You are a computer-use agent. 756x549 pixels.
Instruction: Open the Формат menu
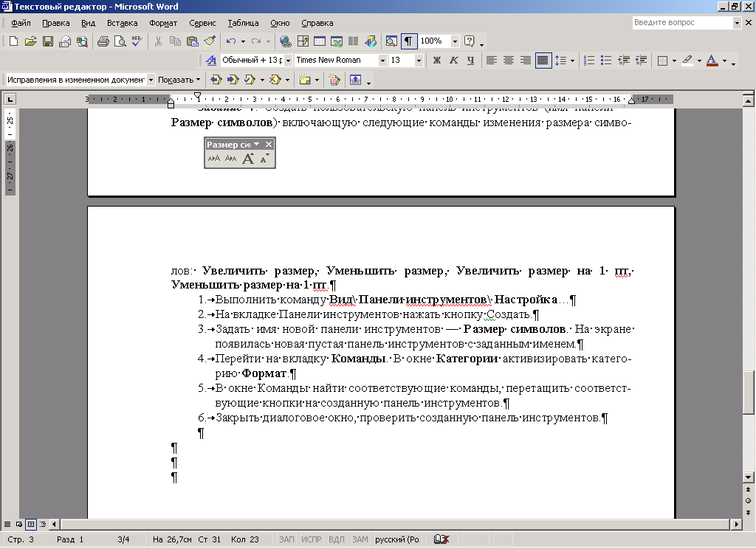pyautogui.click(x=163, y=23)
